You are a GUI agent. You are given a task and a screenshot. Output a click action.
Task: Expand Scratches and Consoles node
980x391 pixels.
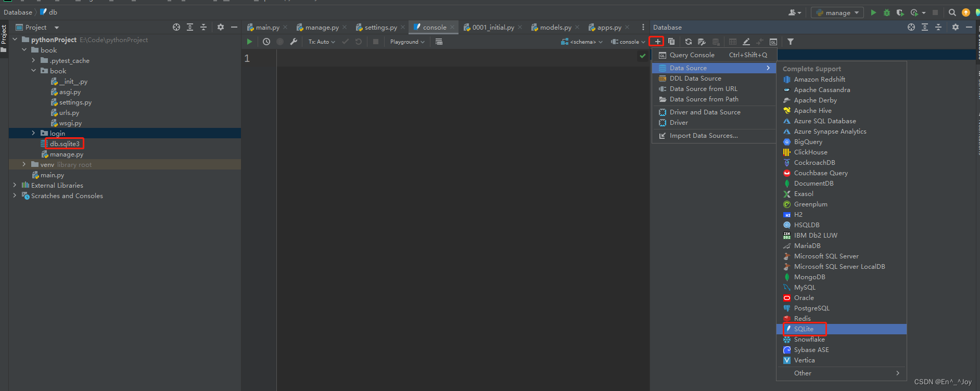[x=15, y=196]
